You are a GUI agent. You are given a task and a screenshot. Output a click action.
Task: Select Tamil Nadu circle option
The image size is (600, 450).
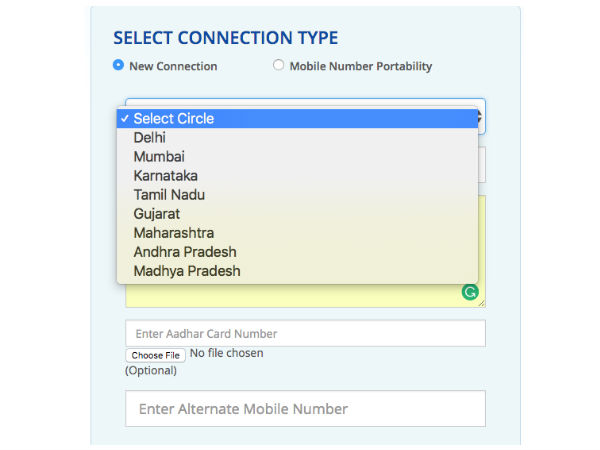coord(169,194)
